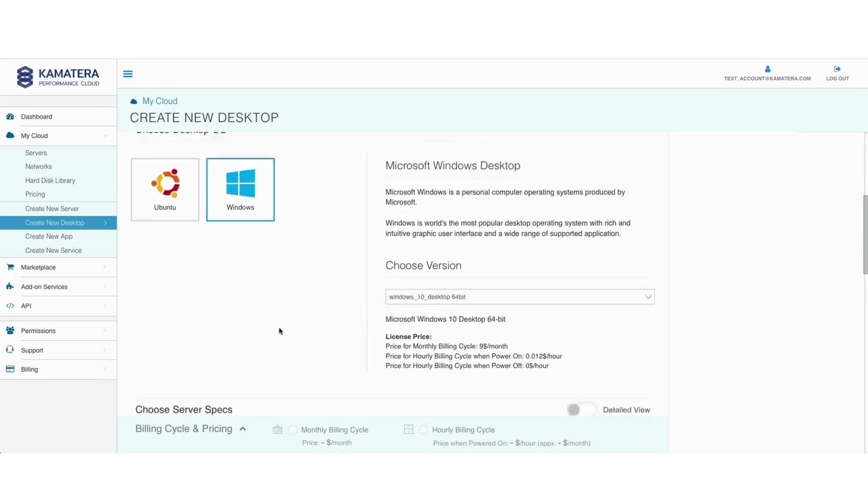868x488 pixels.
Task: Expand the Billing submenu chevron
Action: pyautogui.click(x=105, y=369)
